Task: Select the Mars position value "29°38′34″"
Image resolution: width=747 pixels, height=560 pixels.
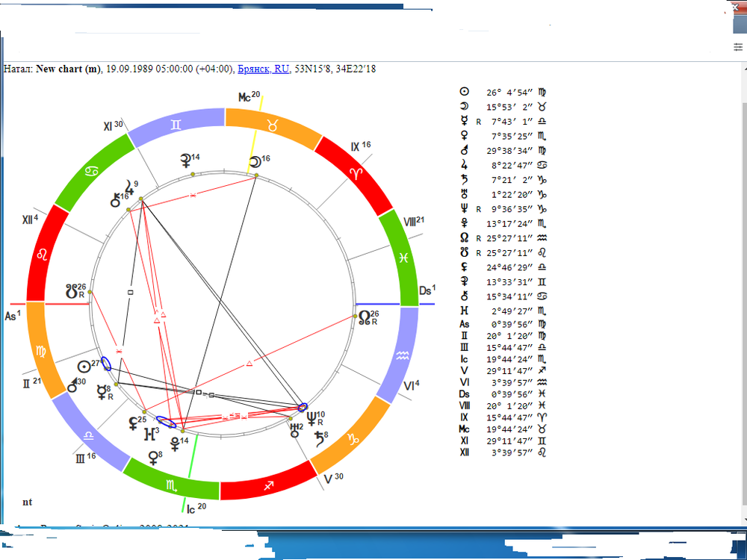Action: [509, 151]
